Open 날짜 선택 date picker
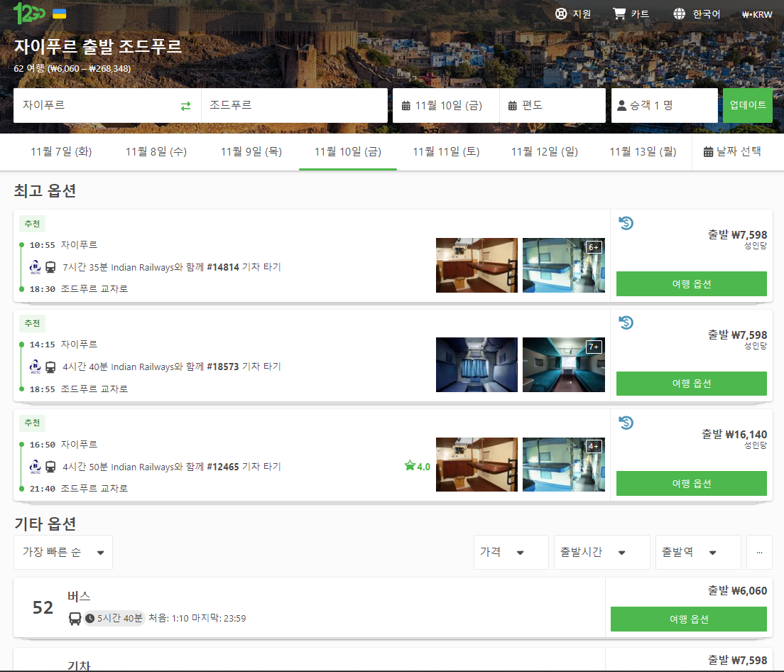 pos(732,151)
